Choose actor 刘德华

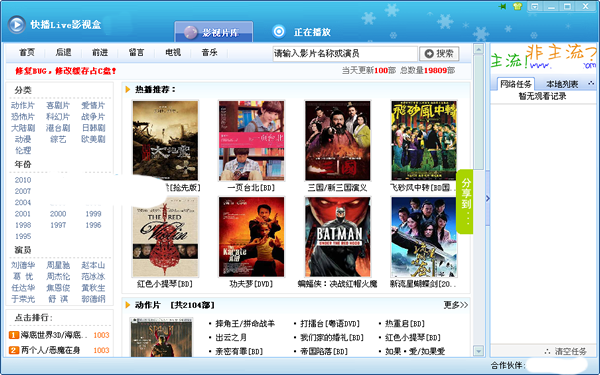point(23,265)
